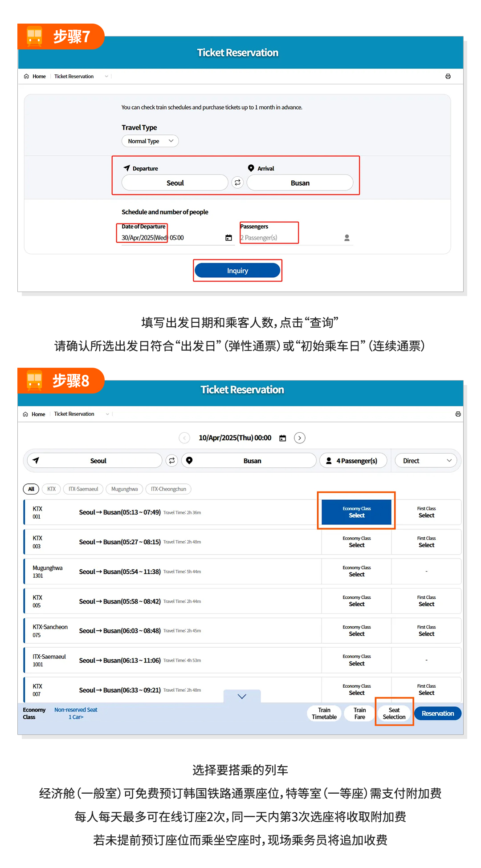Go to next day with right arrow
Viewport: 481px width, 868px height.
tap(300, 438)
